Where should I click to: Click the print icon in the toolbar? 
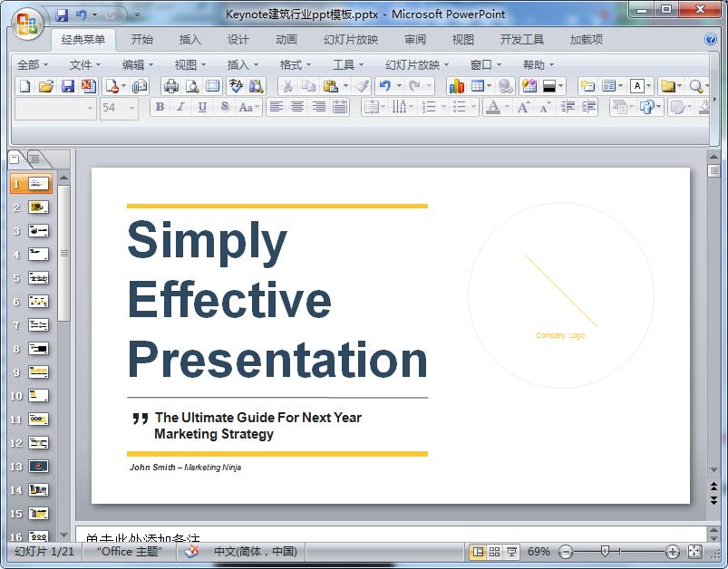(171, 86)
